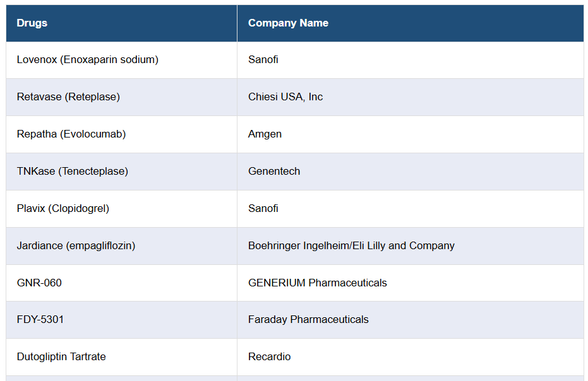This screenshot has width=588, height=381.
Task: Click Sanofi in the Plavix row
Action: point(263,208)
